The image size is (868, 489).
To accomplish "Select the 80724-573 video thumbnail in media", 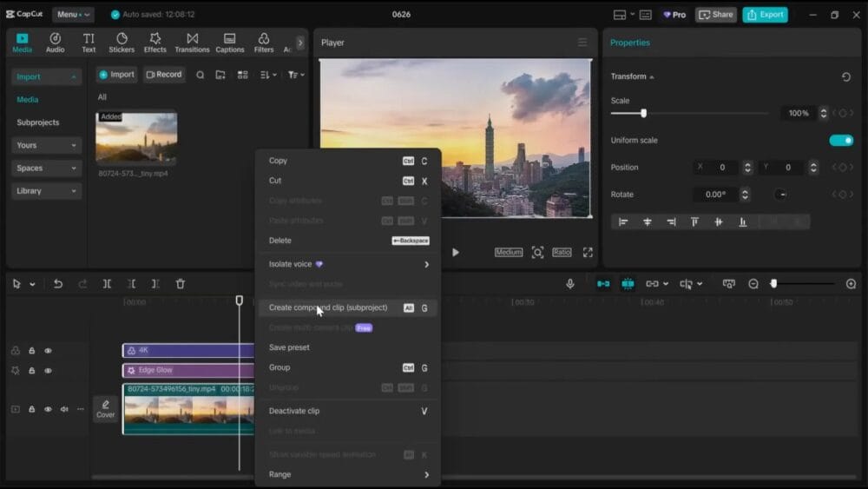I will 136,137.
